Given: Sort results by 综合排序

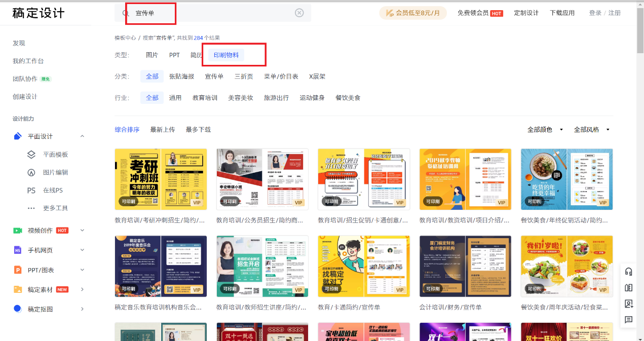Looking at the screenshot, I should pyautogui.click(x=127, y=130).
